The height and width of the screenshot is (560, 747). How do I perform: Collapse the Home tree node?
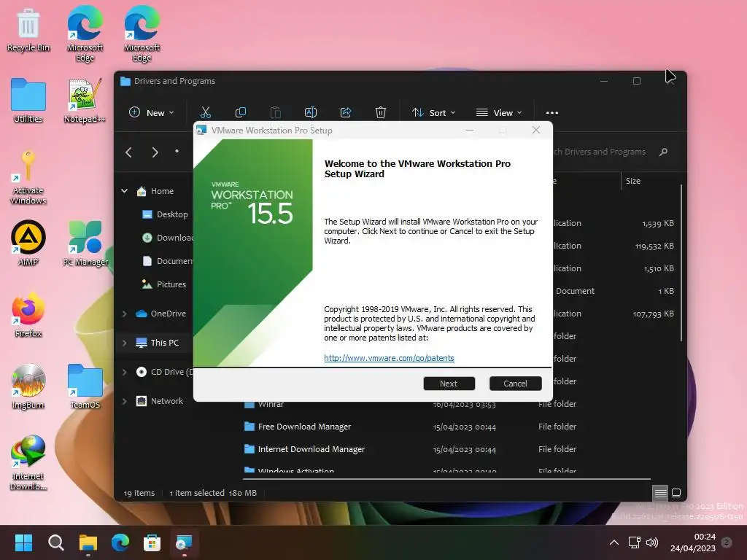pos(124,191)
